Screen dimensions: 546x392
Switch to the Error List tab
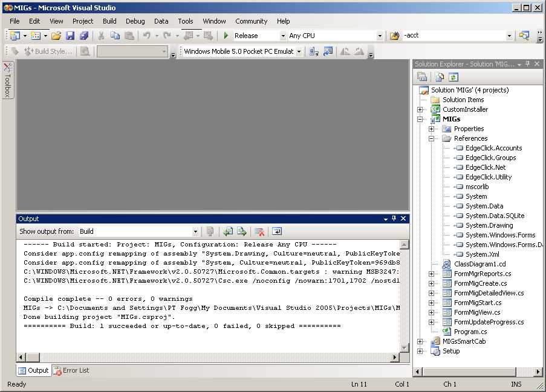tap(71, 370)
